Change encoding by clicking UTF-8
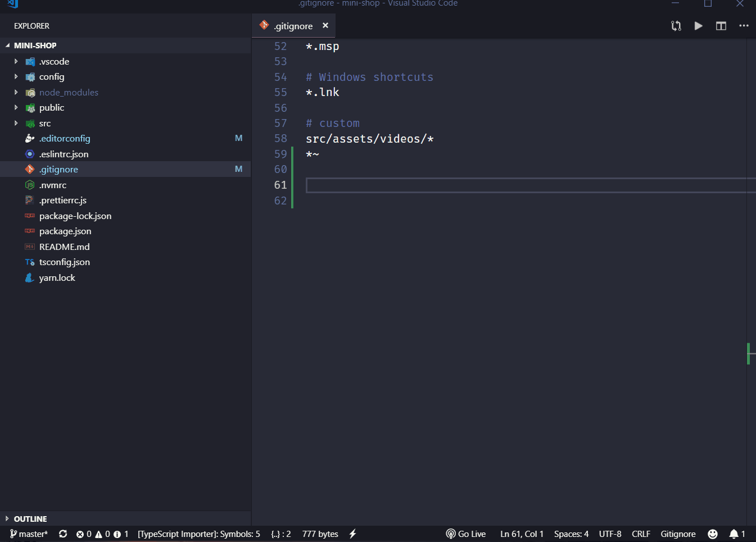756x542 pixels. [610, 534]
